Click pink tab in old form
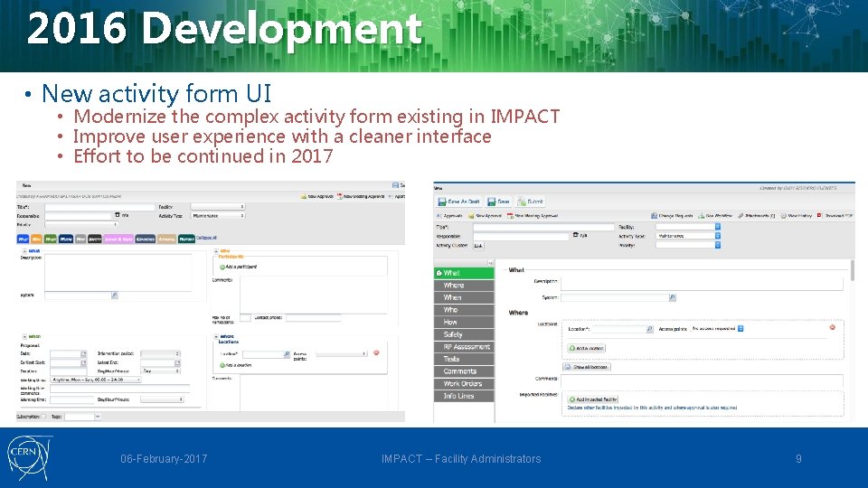The width and height of the screenshot is (868, 488). pyautogui.click(x=118, y=239)
